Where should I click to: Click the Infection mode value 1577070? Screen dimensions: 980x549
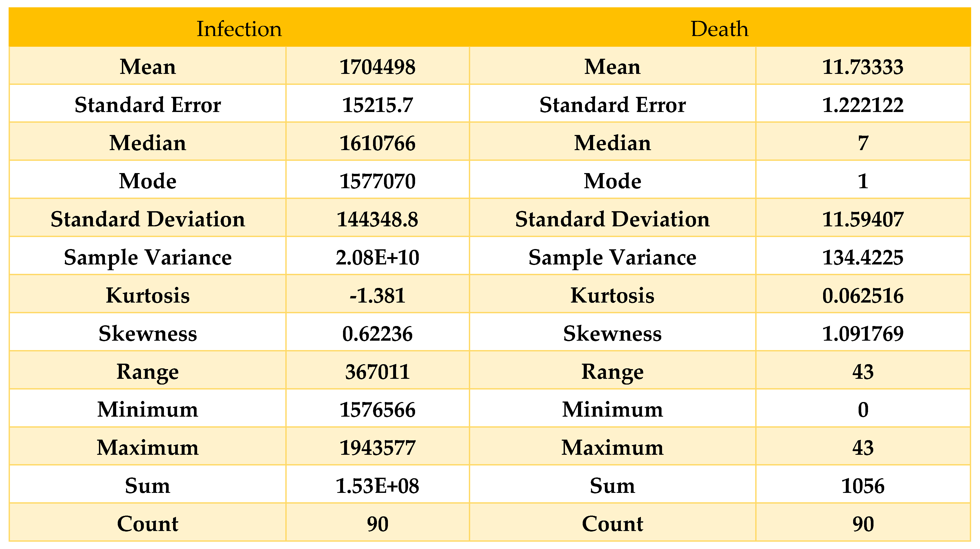[x=377, y=181]
